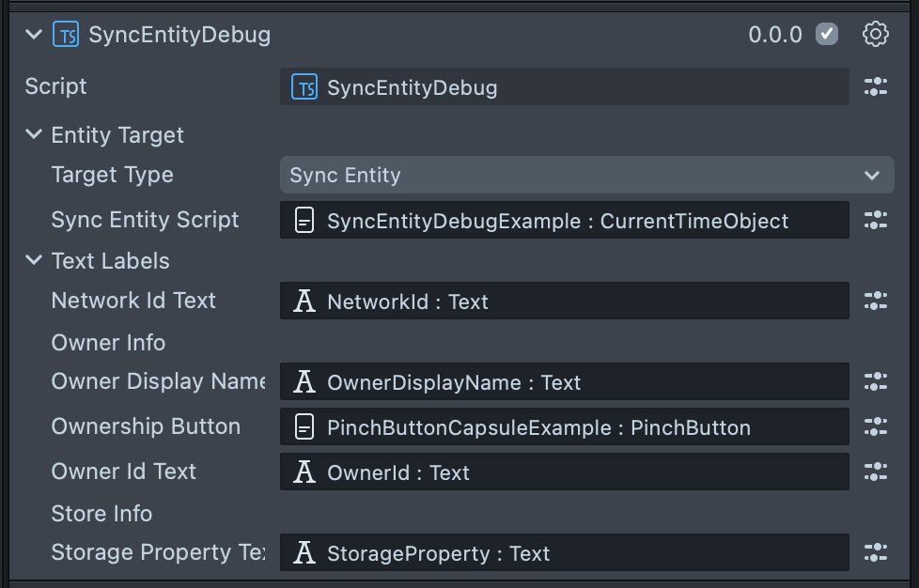The image size is (919, 588).
Task: Collapse the Text Labels section
Action: [34, 261]
